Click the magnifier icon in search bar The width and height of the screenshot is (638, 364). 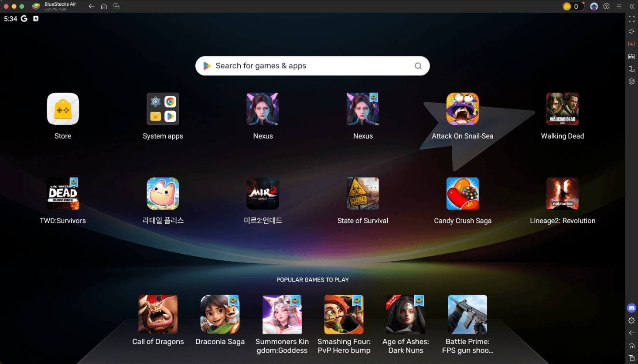pos(418,66)
